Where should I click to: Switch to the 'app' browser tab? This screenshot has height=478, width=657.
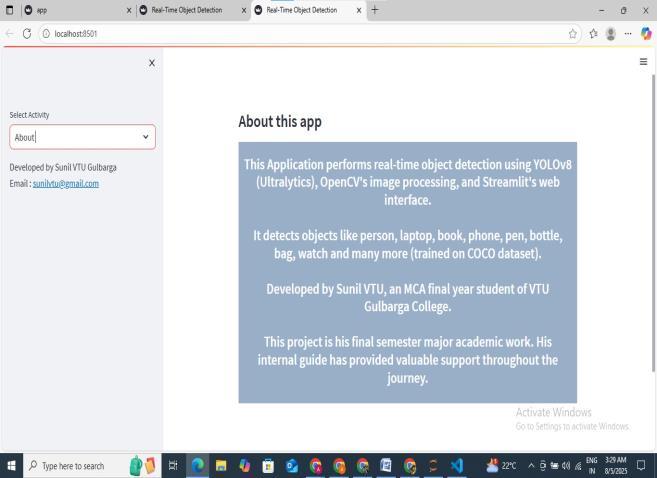78,10
